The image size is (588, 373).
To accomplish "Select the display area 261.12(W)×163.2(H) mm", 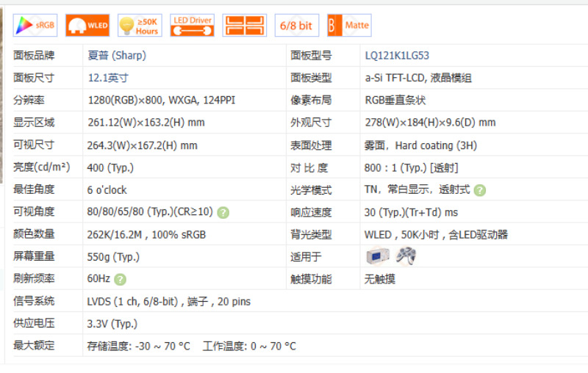I will coord(146,123).
